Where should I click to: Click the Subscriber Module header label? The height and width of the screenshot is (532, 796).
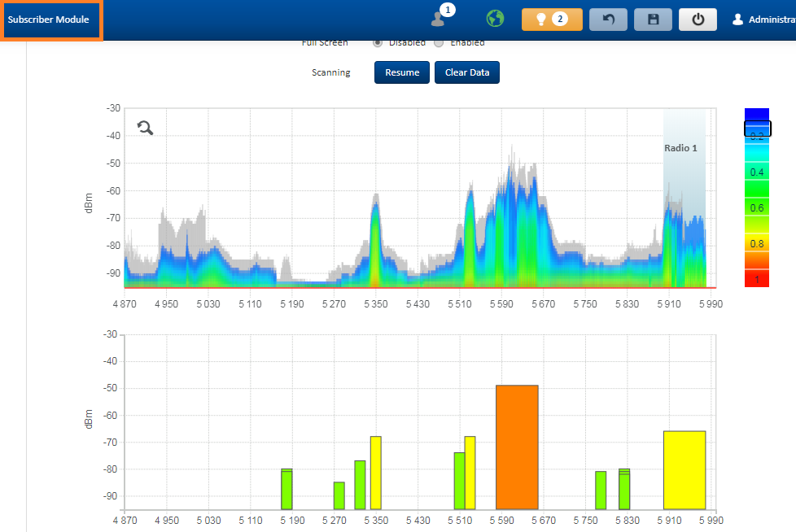[x=52, y=20]
